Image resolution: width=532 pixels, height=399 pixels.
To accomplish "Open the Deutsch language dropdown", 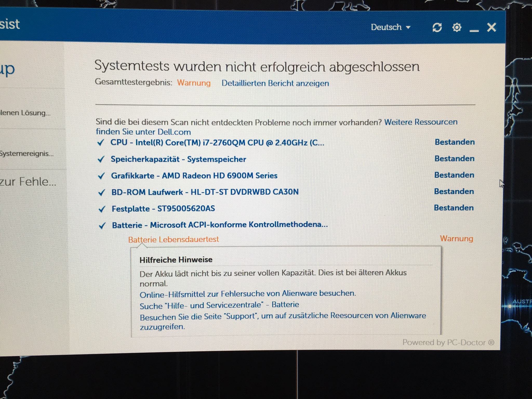I will pyautogui.click(x=390, y=27).
